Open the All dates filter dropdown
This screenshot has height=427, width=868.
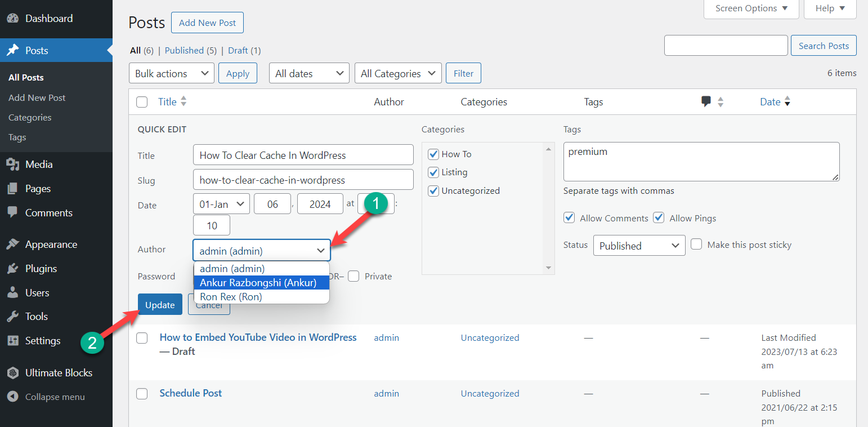pyautogui.click(x=309, y=73)
